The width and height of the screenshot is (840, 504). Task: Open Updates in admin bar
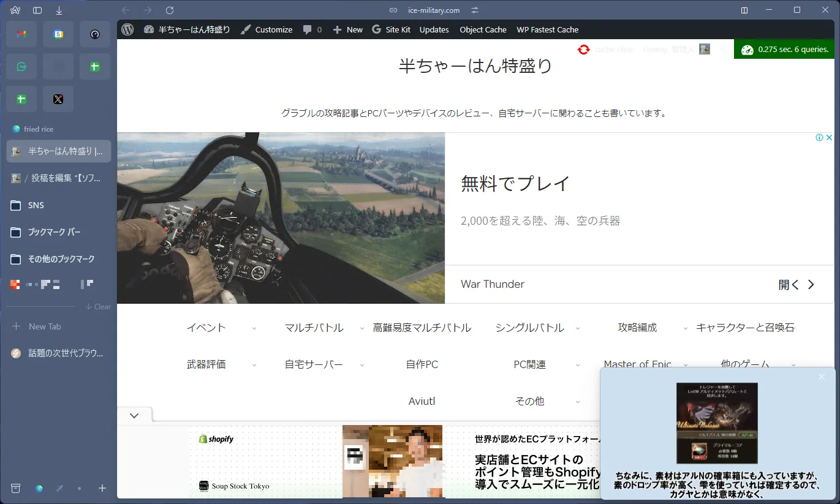[x=434, y=29]
